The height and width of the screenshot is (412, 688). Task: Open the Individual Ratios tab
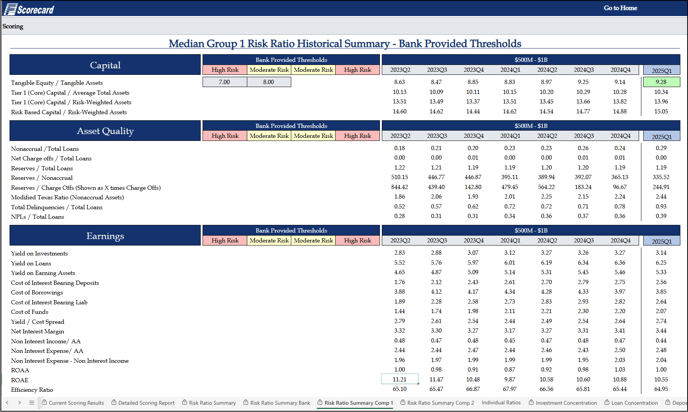(x=501, y=403)
